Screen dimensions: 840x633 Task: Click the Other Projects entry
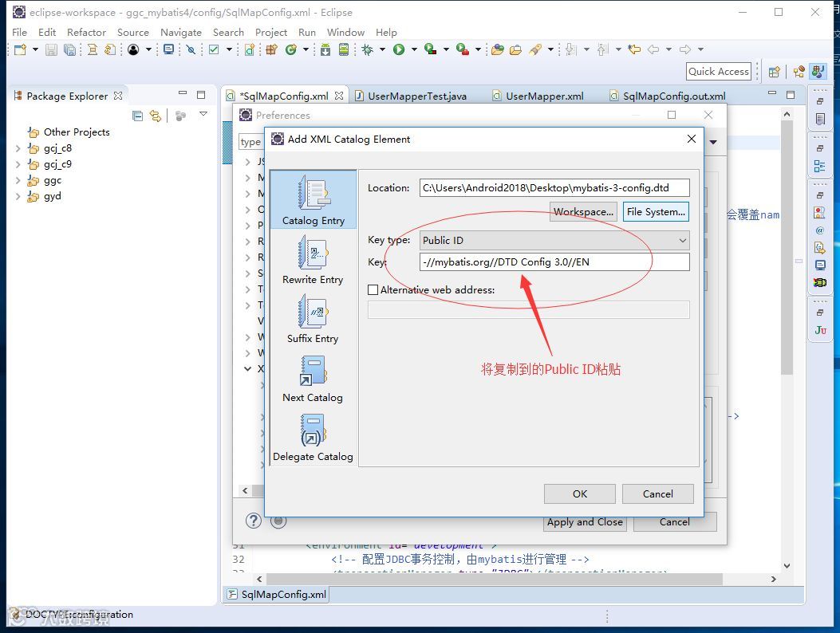click(77, 132)
